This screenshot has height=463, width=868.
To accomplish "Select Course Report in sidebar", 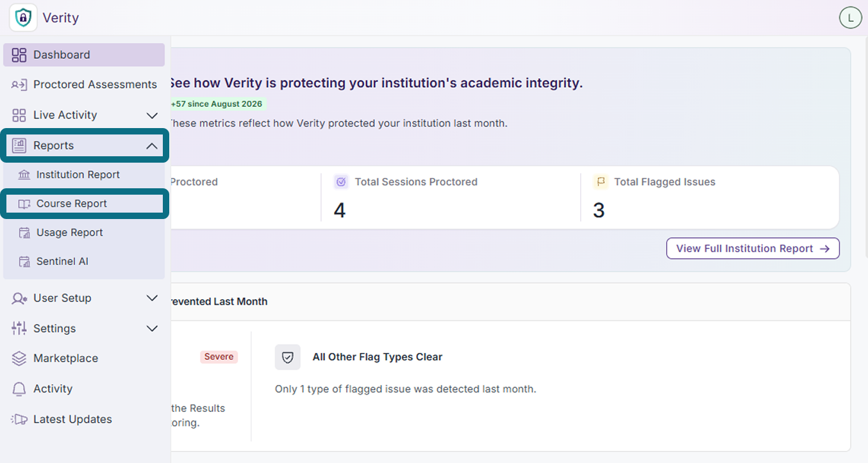I will [x=84, y=204].
